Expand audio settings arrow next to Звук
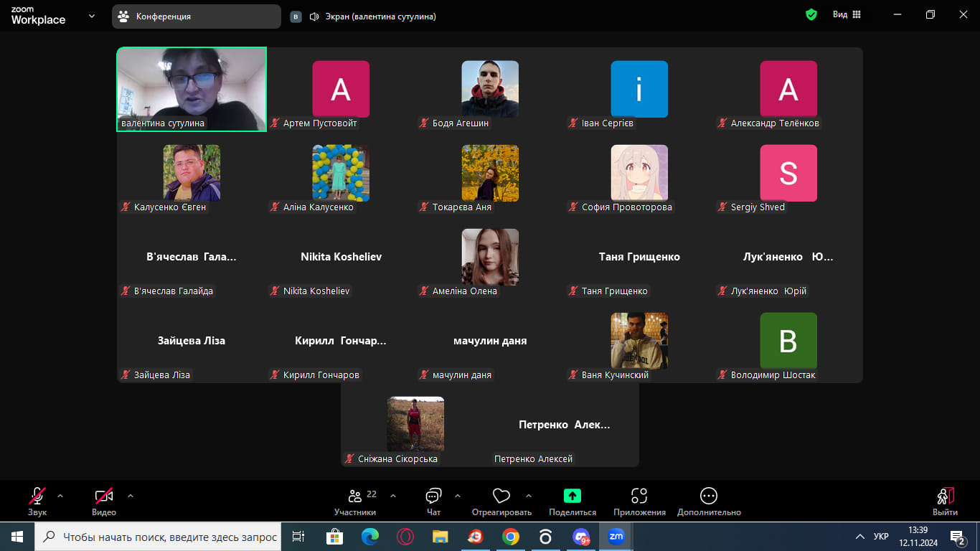This screenshot has width=980, height=551. 60,495
